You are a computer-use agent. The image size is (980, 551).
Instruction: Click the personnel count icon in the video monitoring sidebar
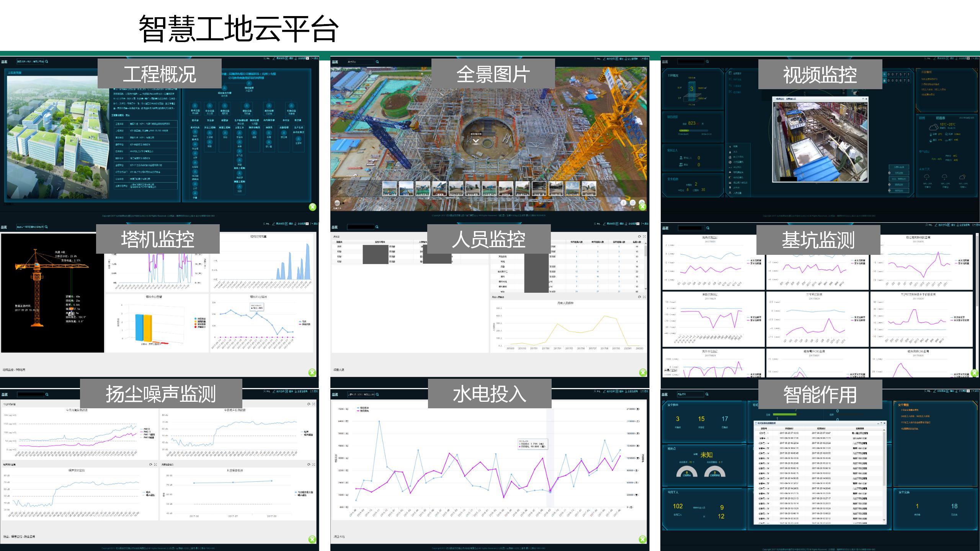tap(730, 192)
